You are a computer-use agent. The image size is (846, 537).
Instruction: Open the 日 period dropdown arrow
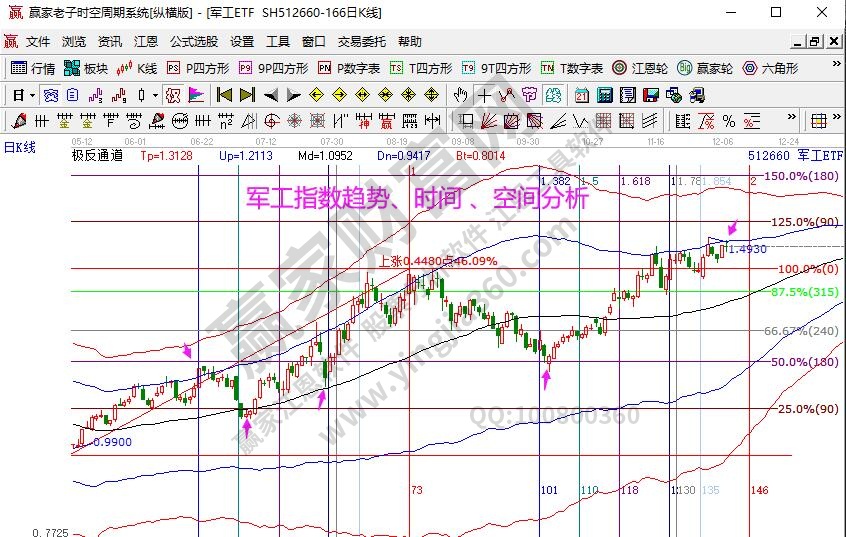coord(32,95)
